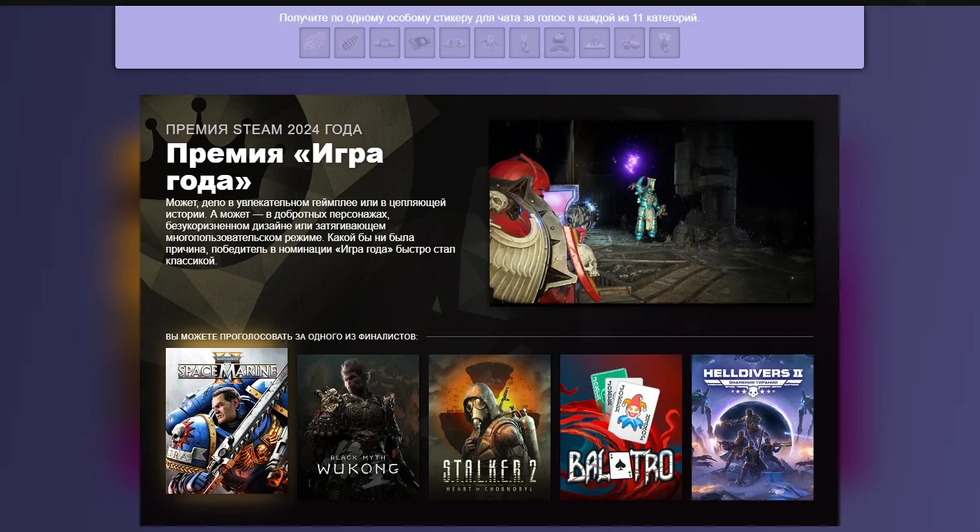Click the fourth sticker slot
Viewport: 980px width, 532px height.
[x=420, y=43]
